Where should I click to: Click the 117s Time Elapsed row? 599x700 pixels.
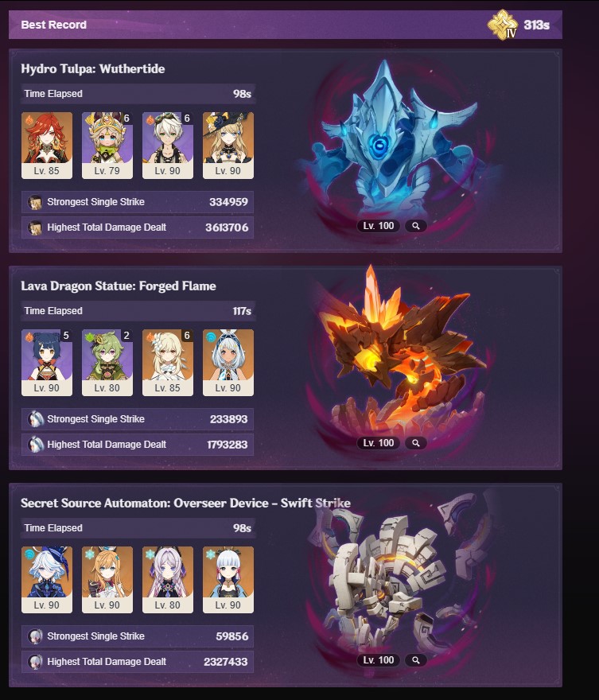[138, 311]
